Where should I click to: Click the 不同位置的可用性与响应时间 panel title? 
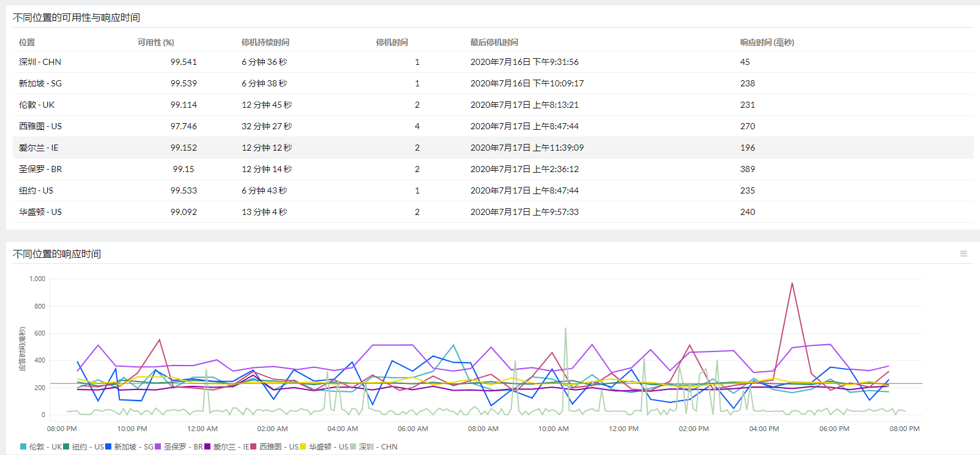76,18
